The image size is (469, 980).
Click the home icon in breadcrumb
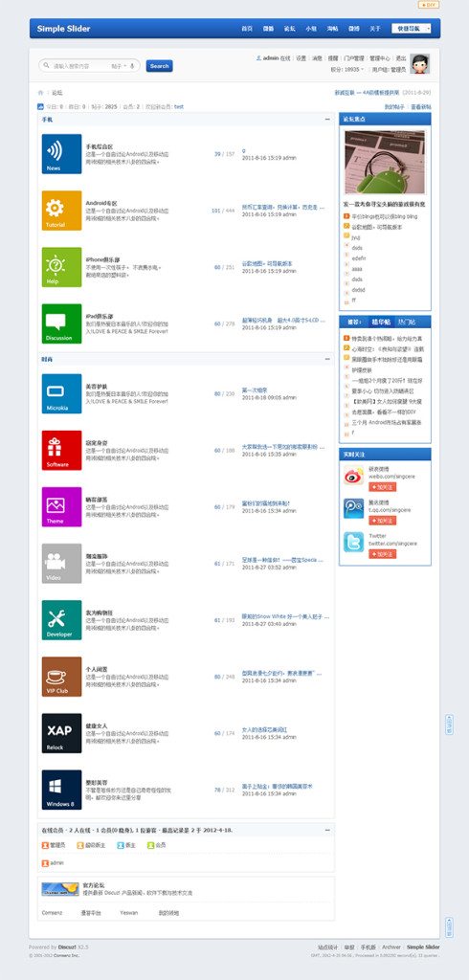tap(40, 93)
